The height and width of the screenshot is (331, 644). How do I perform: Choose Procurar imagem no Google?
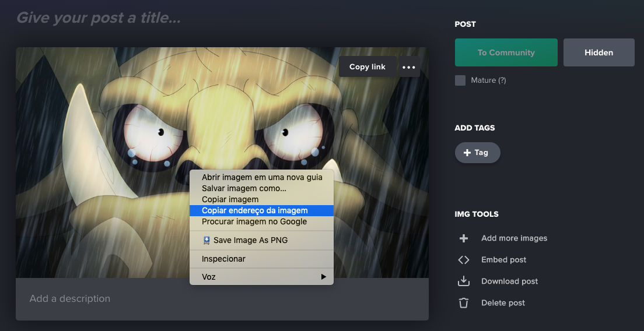click(261, 221)
